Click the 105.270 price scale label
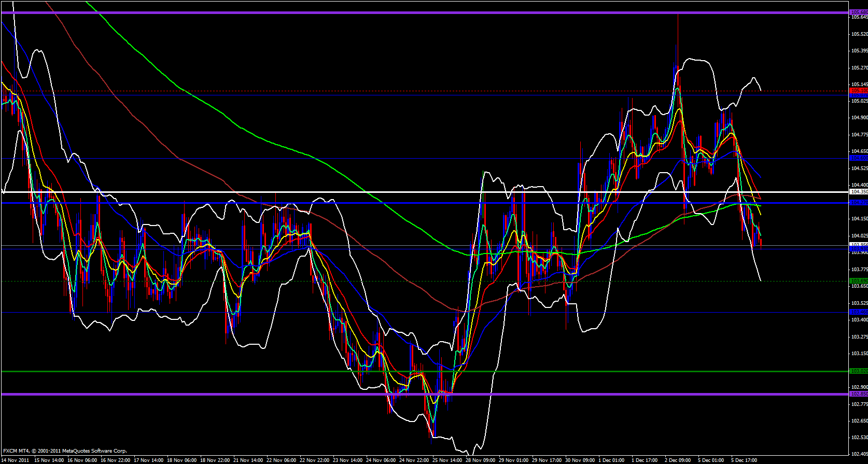This screenshot has width=868, height=464. (859, 67)
